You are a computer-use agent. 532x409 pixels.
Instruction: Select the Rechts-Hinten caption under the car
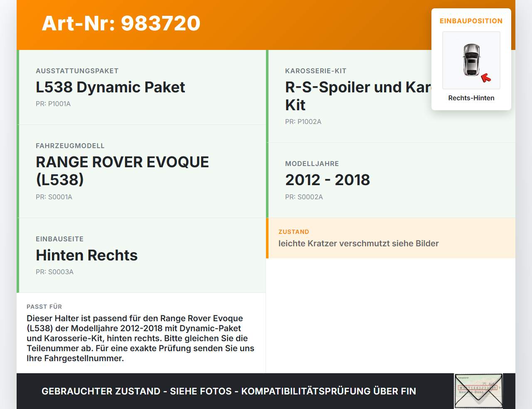(471, 98)
